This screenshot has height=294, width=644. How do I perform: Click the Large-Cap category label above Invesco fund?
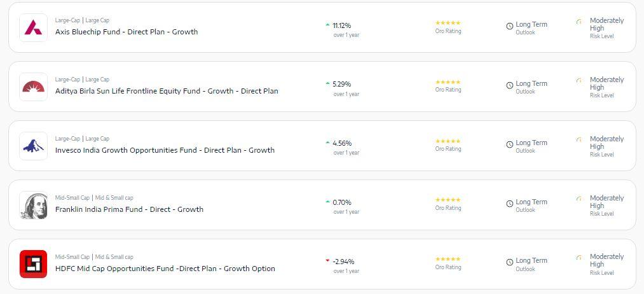point(67,139)
